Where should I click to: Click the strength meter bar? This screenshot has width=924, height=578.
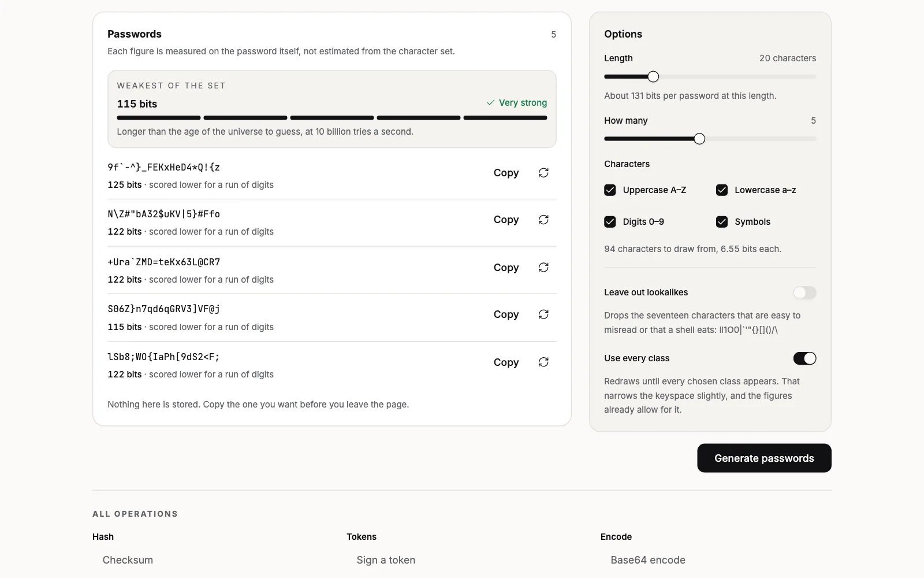tap(332, 118)
